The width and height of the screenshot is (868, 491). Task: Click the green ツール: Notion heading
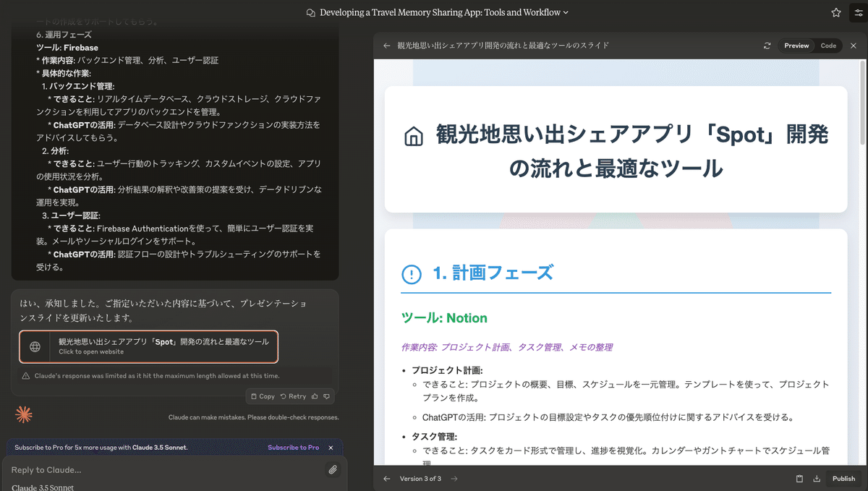tap(444, 318)
